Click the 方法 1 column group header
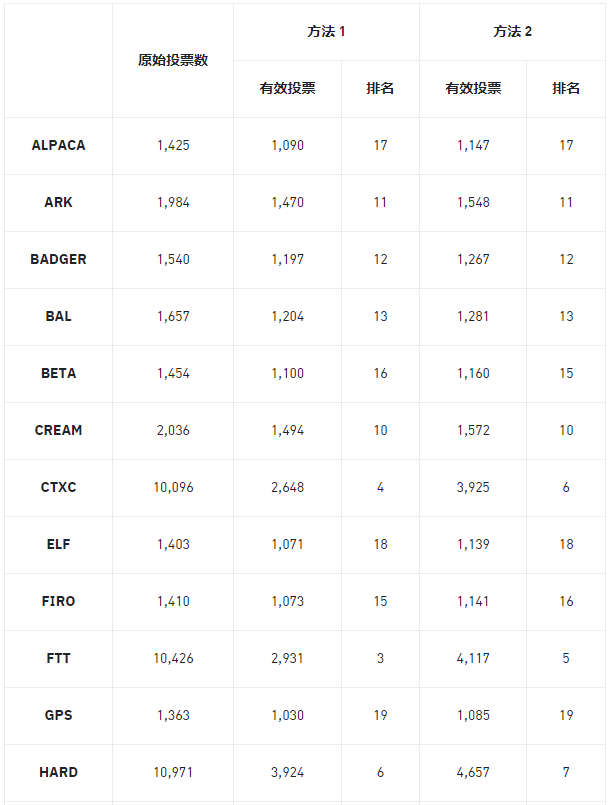610x805 pixels. pyautogui.click(x=326, y=32)
